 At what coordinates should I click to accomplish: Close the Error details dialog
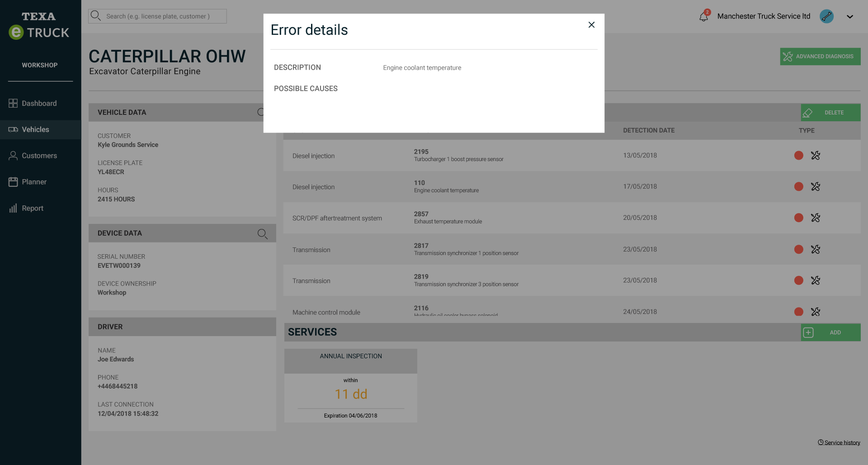(591, 25)
